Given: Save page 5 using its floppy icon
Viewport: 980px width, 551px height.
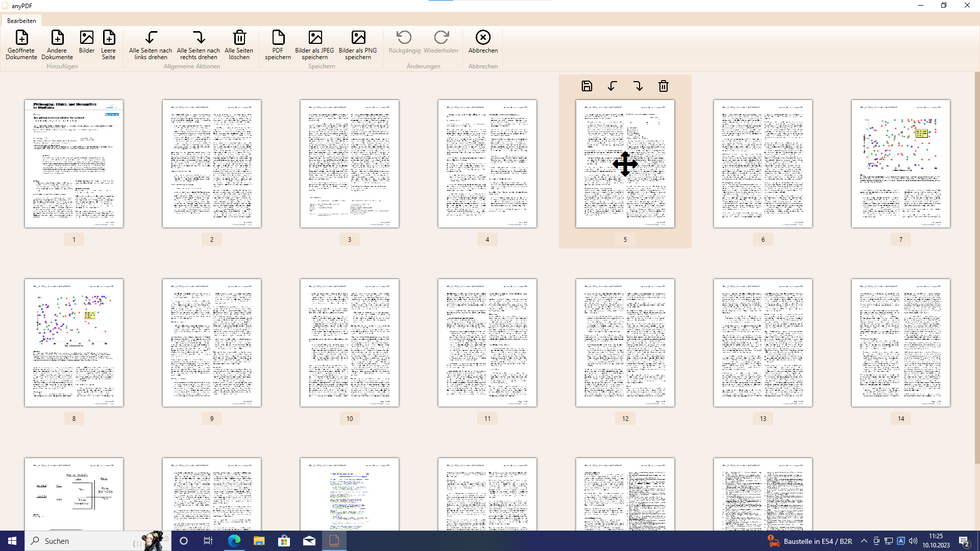Looking at the screenshot, I should [587, 86].
